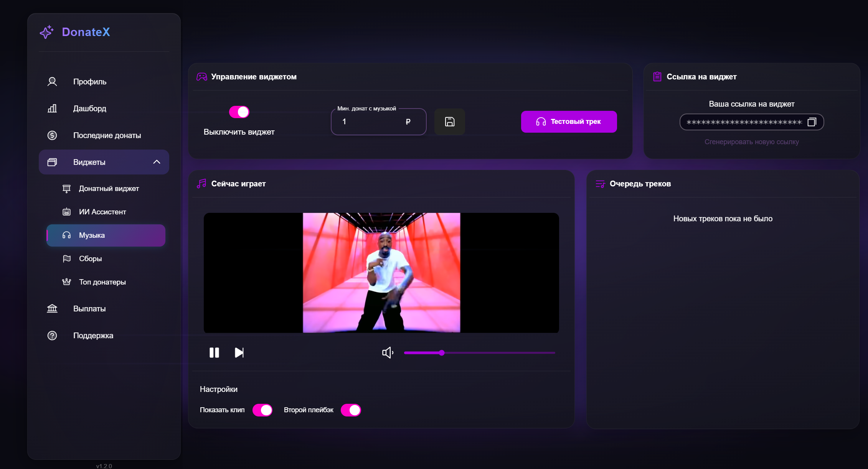Open Топ донатеры page
Screen dimensions: 868x469
point(106,282)
